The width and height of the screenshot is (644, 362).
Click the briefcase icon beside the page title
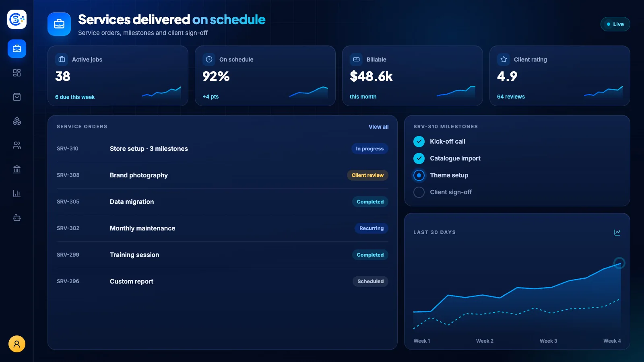tap(59, 24)
